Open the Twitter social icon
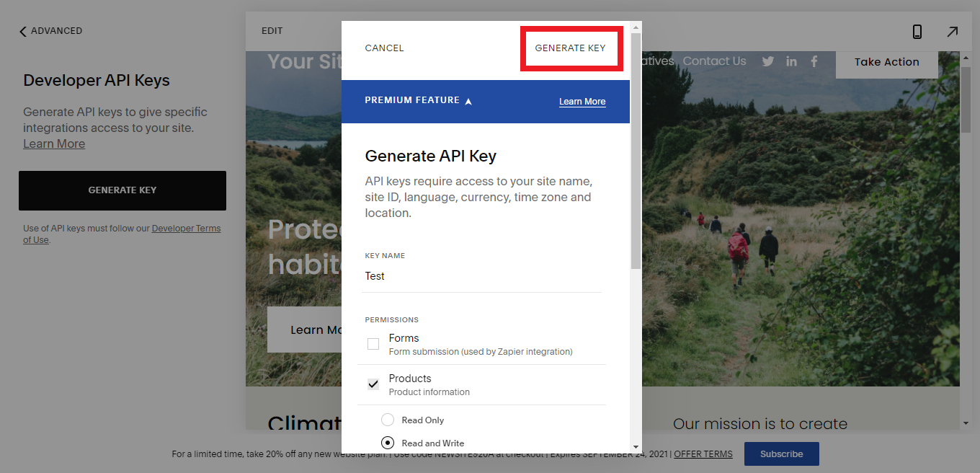 point(768,62)
